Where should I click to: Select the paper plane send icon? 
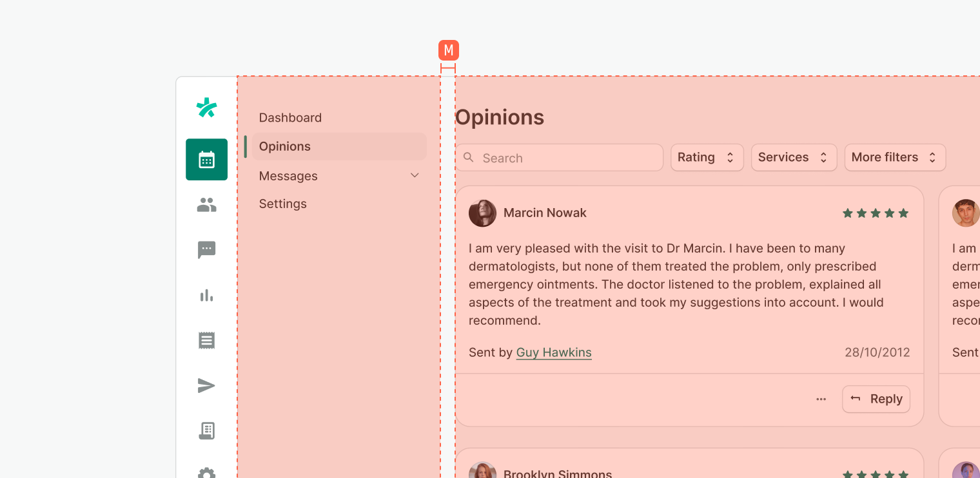click(x=206, y=385)
